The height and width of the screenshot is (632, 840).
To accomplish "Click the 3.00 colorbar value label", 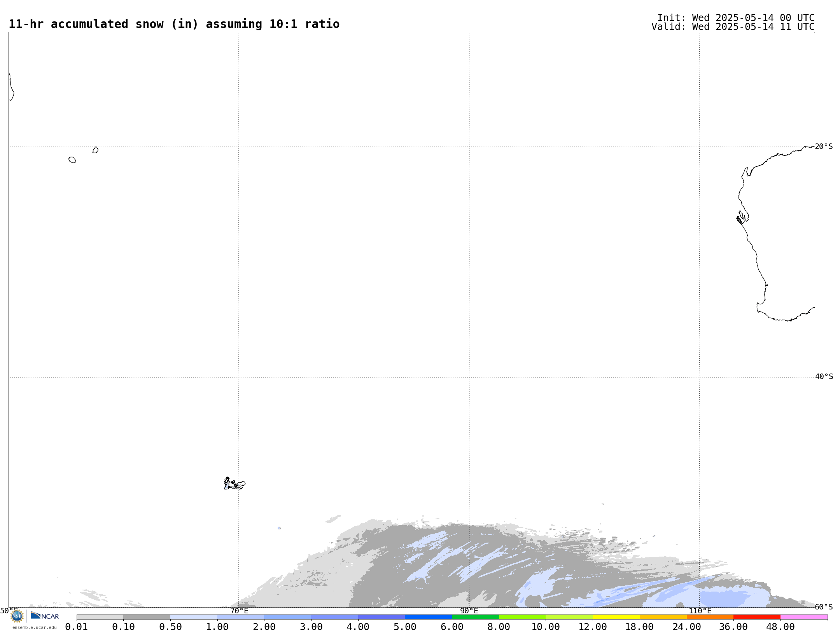I will [x=311, y=627].
